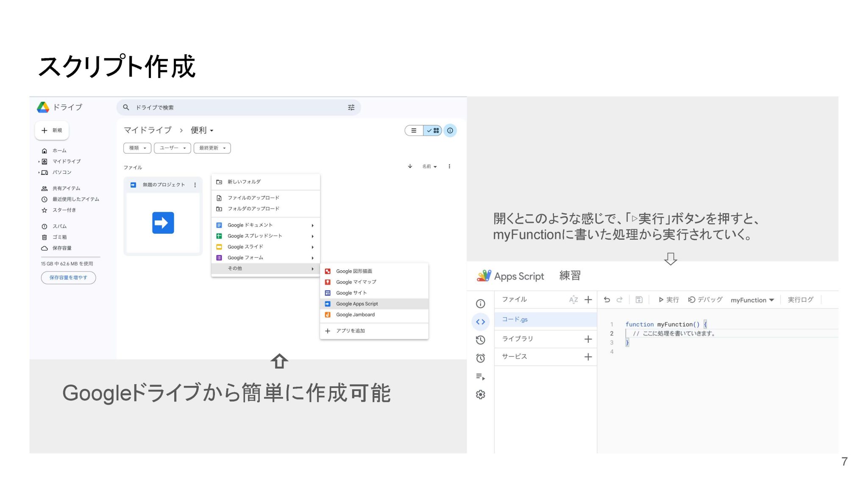
Task: Open 保存容量 in sidebar
Action: (x=56, y=248)
